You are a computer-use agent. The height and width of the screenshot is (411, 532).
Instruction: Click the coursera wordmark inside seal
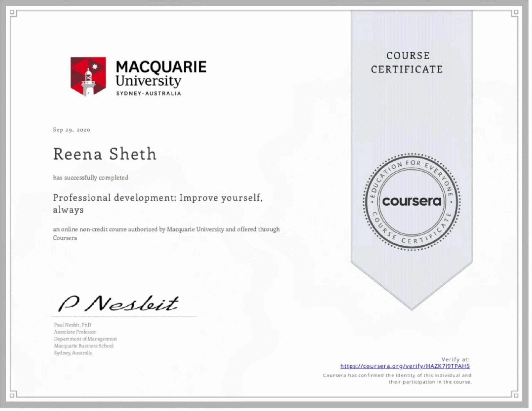coord(411,201)
